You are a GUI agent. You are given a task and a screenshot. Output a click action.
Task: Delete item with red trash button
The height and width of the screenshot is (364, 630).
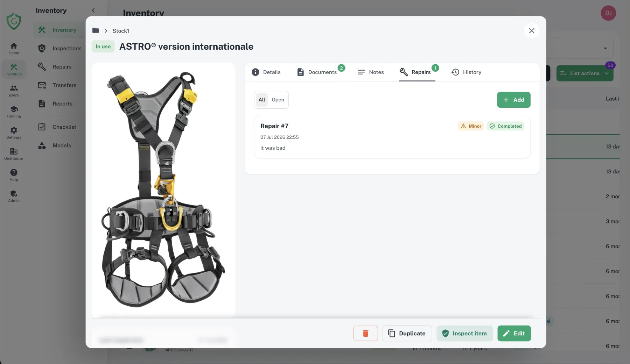click(x=365, y=333)
